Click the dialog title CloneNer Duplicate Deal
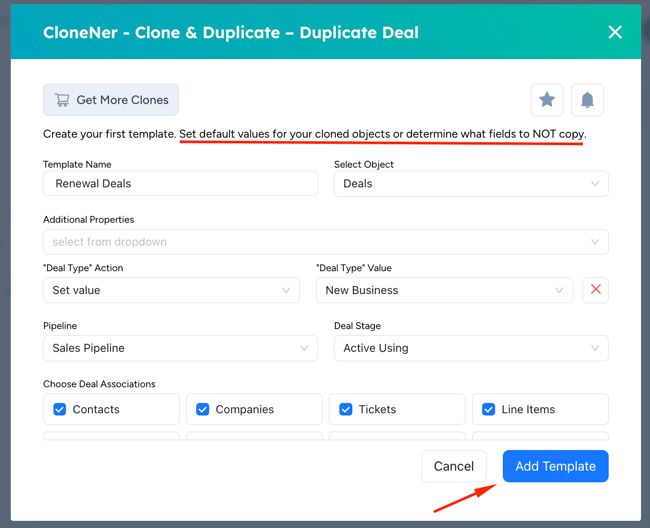Viewport: 650px width, 528px height. [231, 32]
